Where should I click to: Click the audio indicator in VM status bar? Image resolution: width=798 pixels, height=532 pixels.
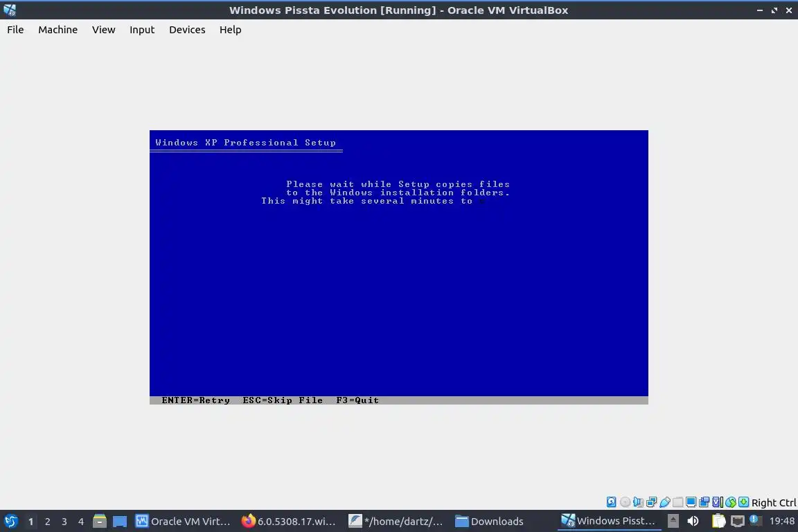click(x=638, y=502)
